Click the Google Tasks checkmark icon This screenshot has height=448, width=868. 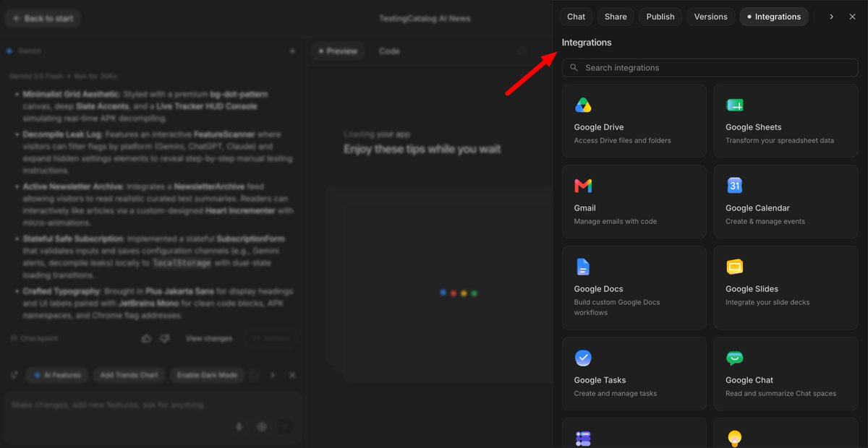pos(583,358)
